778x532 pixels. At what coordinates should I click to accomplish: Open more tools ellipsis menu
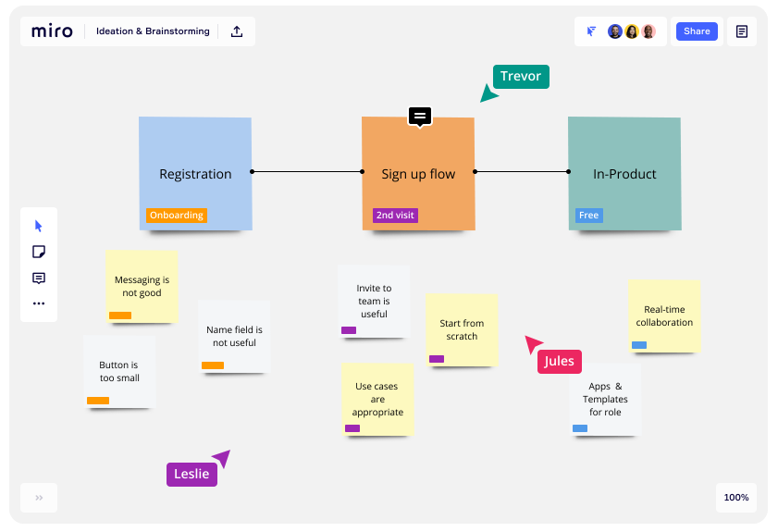[39, 303]
